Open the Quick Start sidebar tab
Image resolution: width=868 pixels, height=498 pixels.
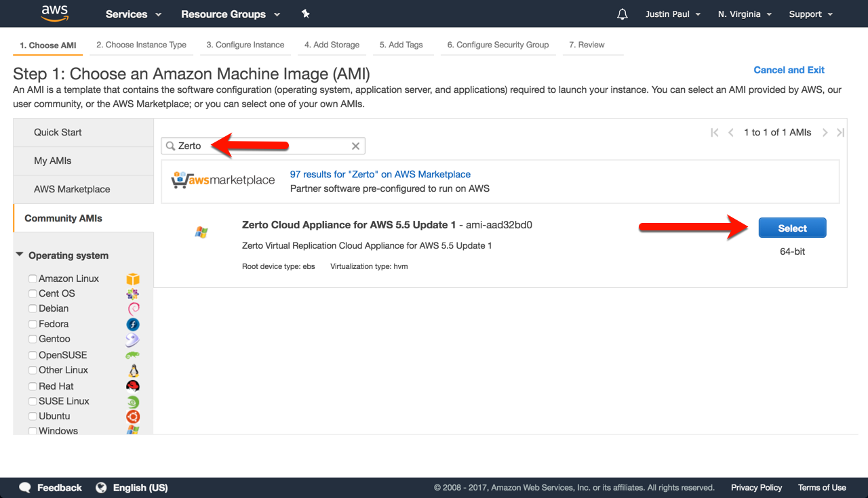(83, 132)
